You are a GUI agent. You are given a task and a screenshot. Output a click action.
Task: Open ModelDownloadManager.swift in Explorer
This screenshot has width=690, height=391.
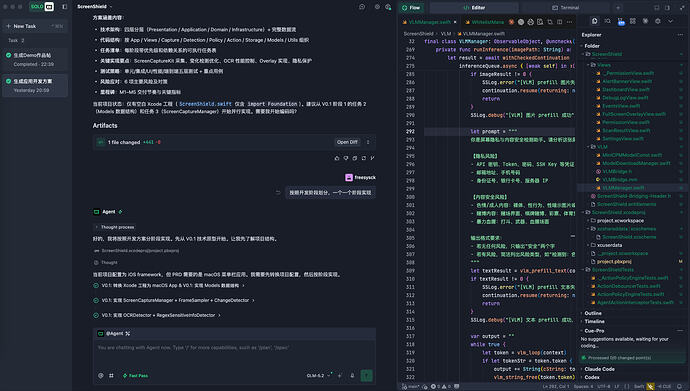(x=636, y=163)
